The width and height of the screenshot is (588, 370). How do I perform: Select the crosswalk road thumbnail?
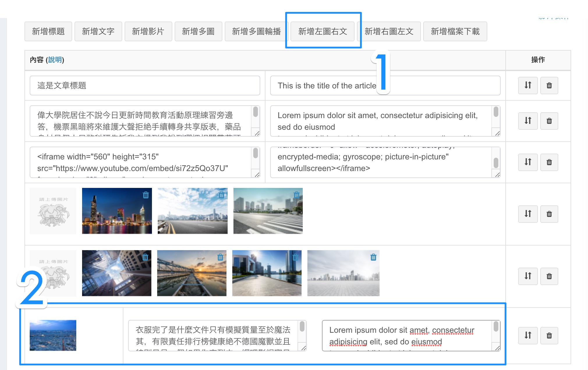[268, 211]
